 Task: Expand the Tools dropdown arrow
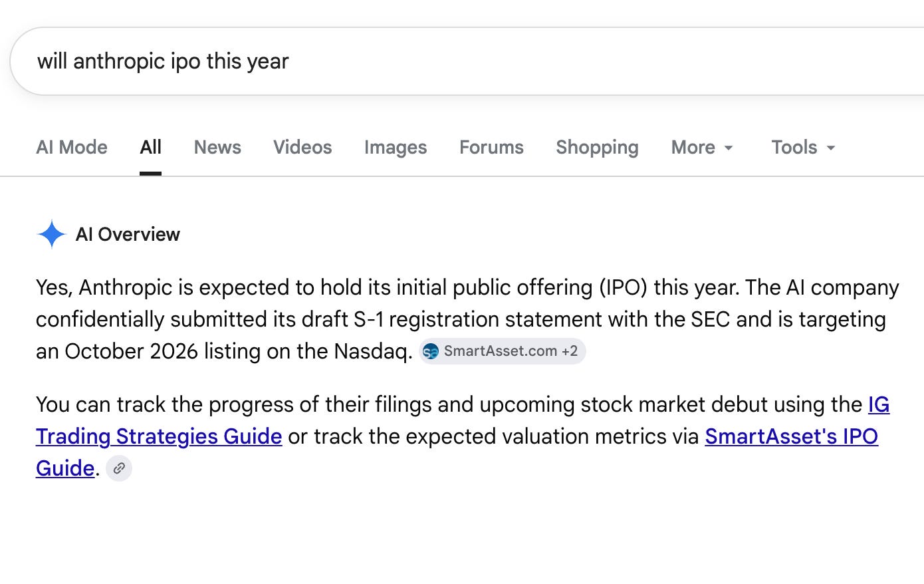click(831, 148)
